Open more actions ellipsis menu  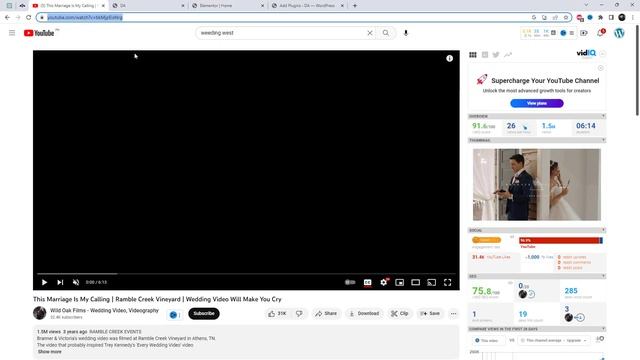pyautogui.click(x=453, y=313)
